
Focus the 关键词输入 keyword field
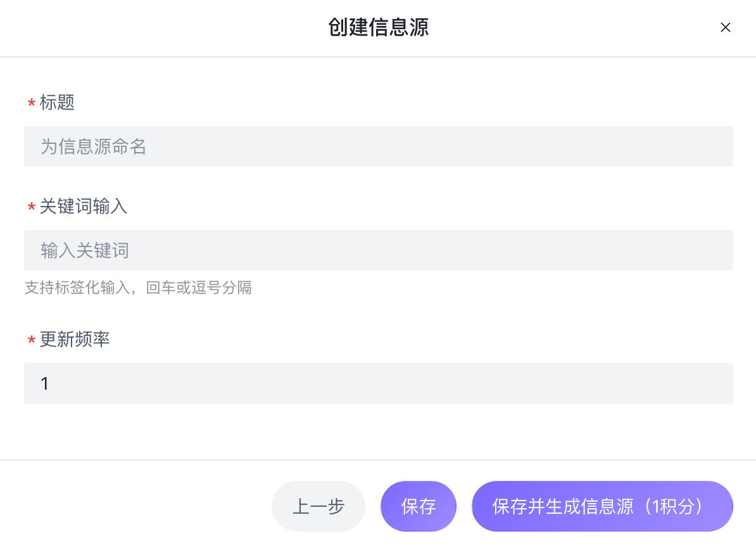pyautogui.click(x=379, y=250)
